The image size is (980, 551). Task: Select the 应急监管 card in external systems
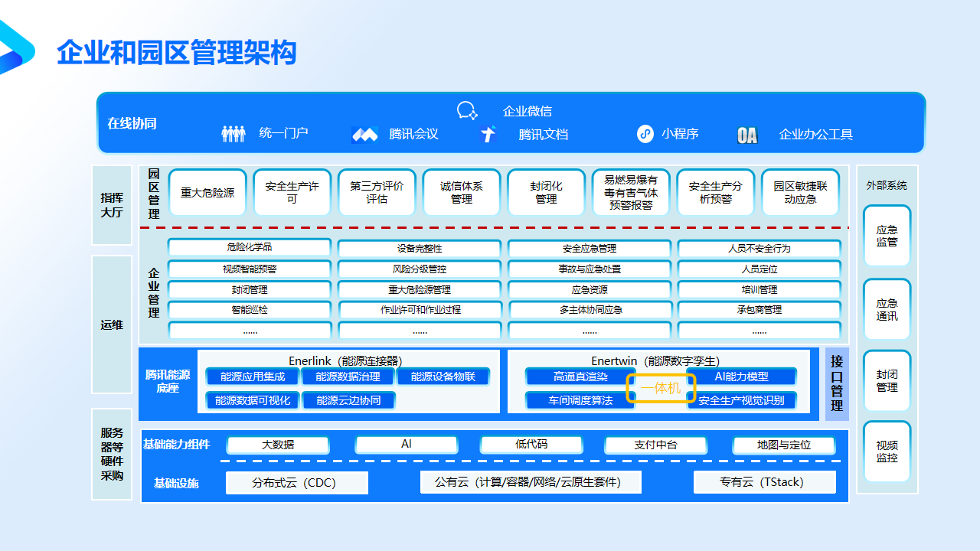tap(887, 236)
